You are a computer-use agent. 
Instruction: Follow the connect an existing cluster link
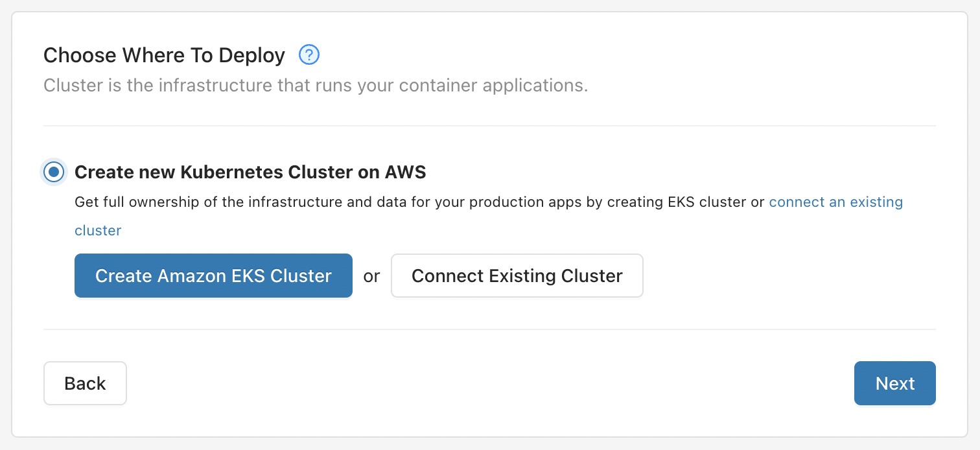coord(835,202)
